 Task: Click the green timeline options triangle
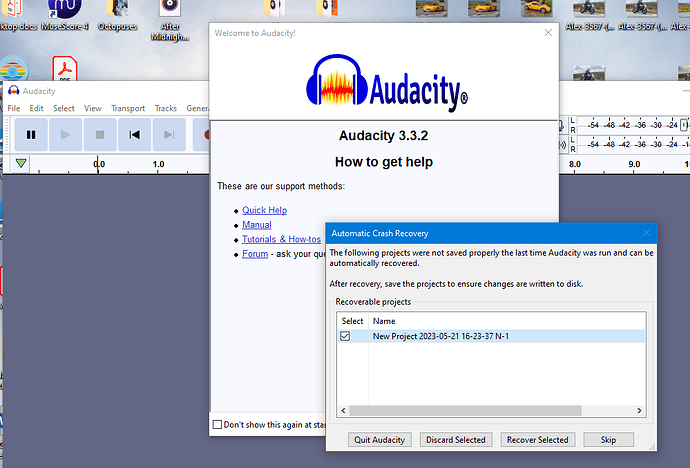pos(21,164)
